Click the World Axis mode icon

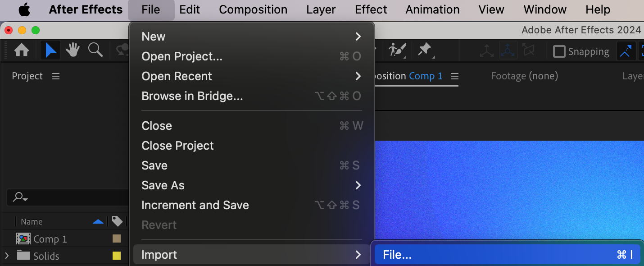coord(508,51)
